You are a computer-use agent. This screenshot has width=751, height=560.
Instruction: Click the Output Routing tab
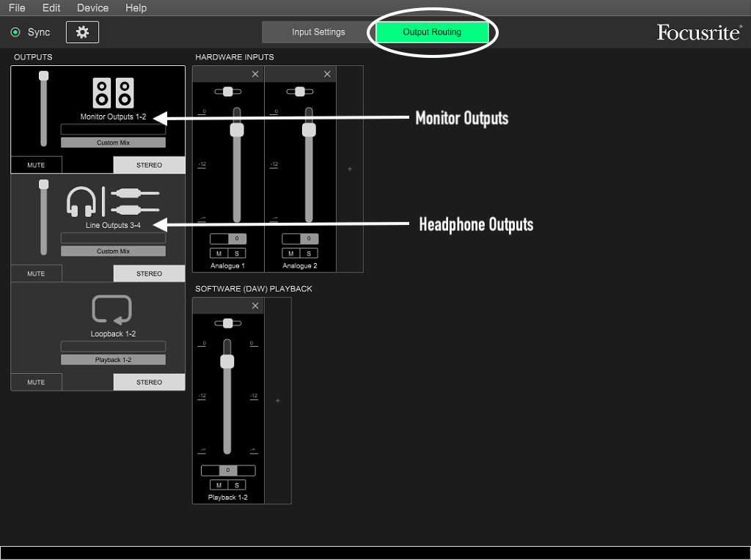(x=432, y=32)
